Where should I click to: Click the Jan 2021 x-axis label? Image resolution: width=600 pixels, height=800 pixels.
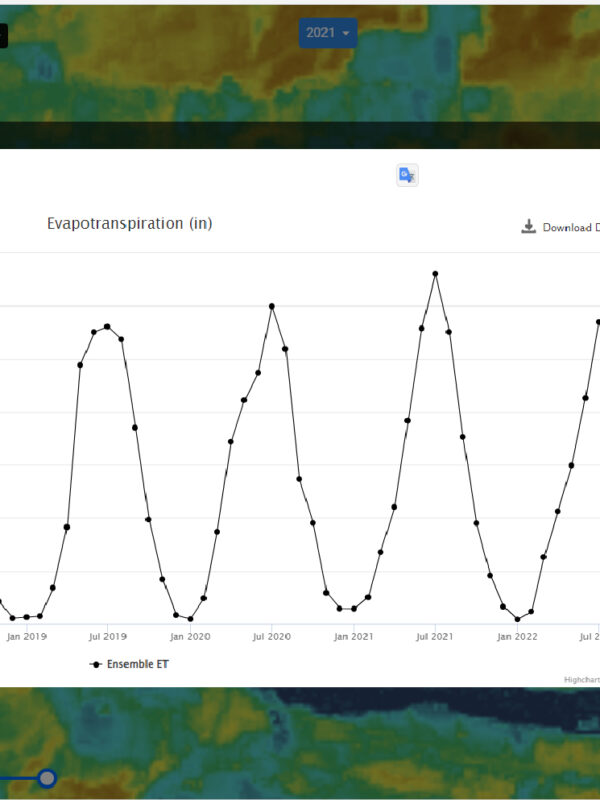(x=353, y=636)
